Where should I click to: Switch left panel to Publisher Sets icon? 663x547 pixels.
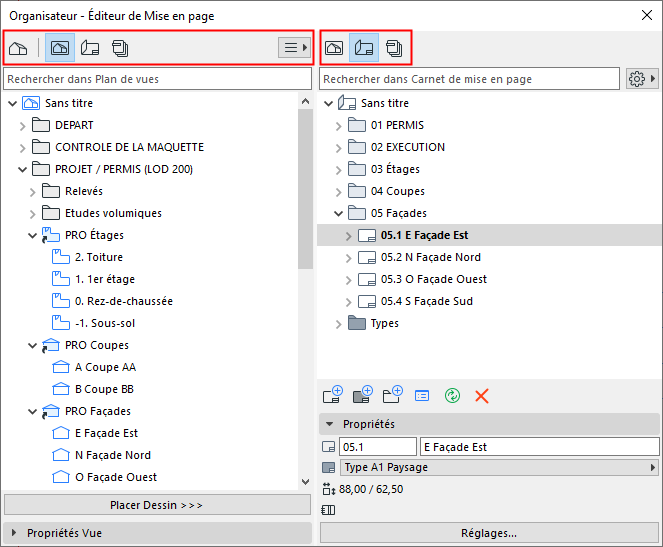click(120, 48)
